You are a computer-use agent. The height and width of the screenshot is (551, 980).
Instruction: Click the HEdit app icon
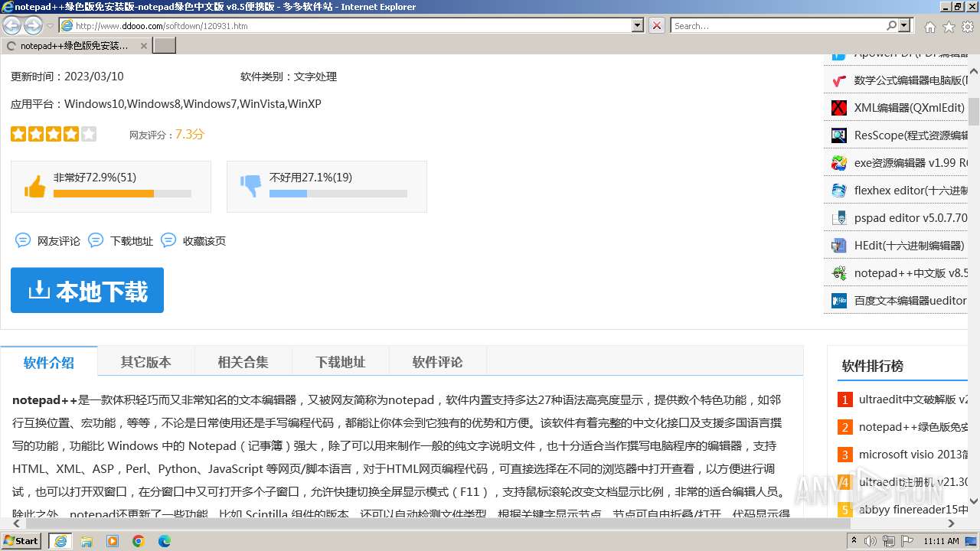839,246
